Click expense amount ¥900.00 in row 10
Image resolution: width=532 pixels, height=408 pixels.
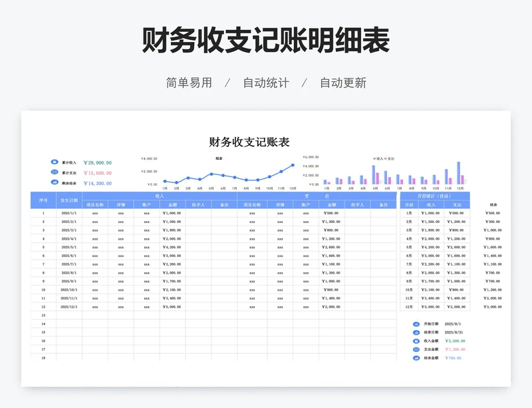tap(332, 290)
